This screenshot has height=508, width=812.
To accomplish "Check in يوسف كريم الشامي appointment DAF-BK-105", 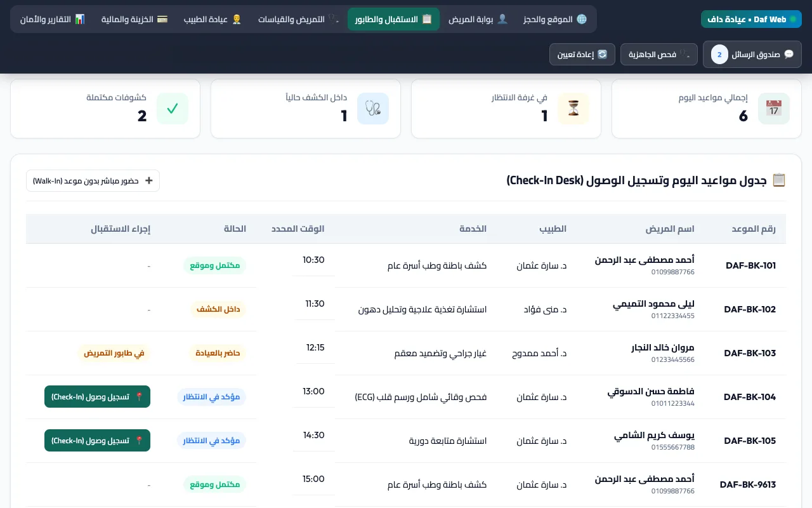I will point(97,441).
